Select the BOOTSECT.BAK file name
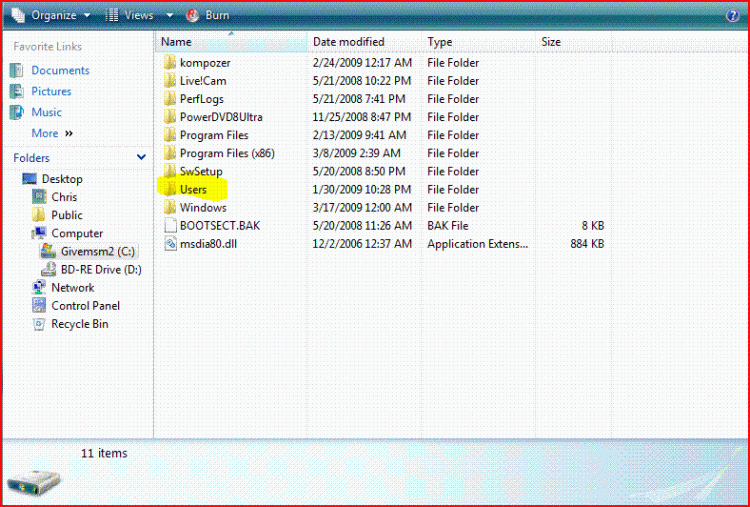Image resolution: width=750 pixels, height=507 pixels. click(220, 226)
